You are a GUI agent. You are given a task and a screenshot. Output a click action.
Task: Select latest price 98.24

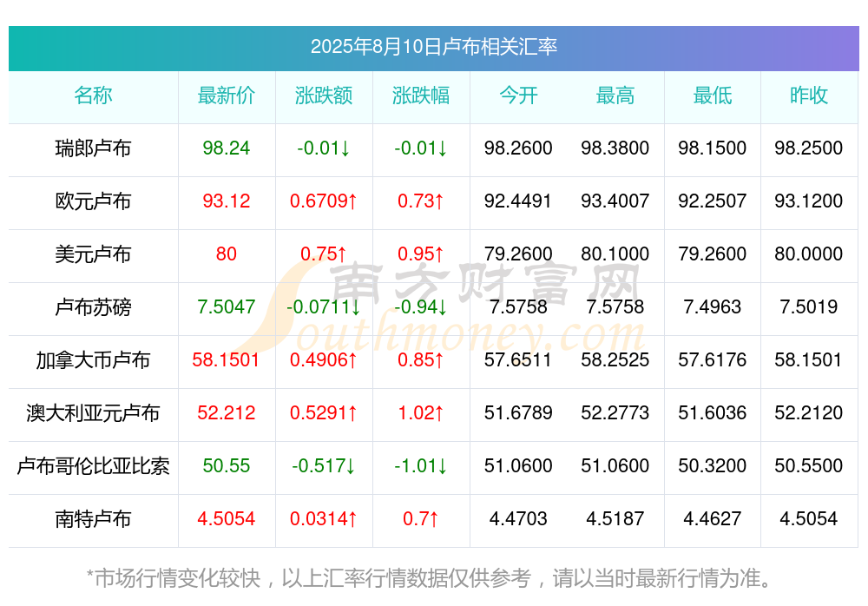coord(227,148)
